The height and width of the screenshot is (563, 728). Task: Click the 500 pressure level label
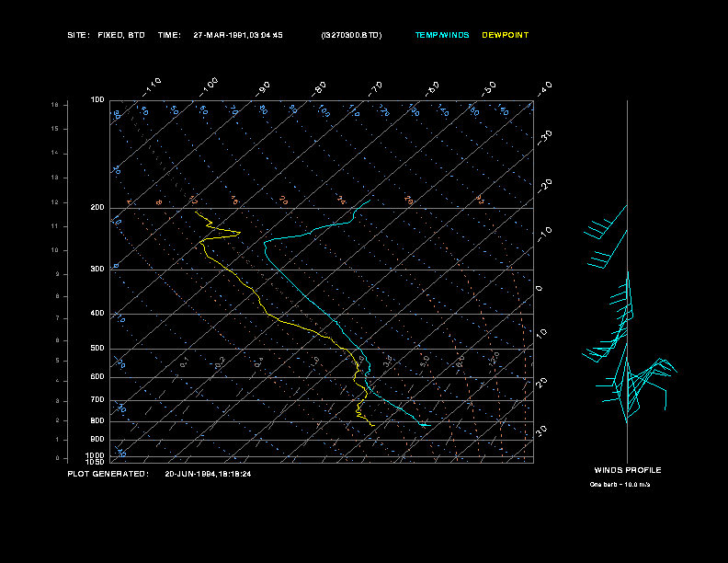97,348
